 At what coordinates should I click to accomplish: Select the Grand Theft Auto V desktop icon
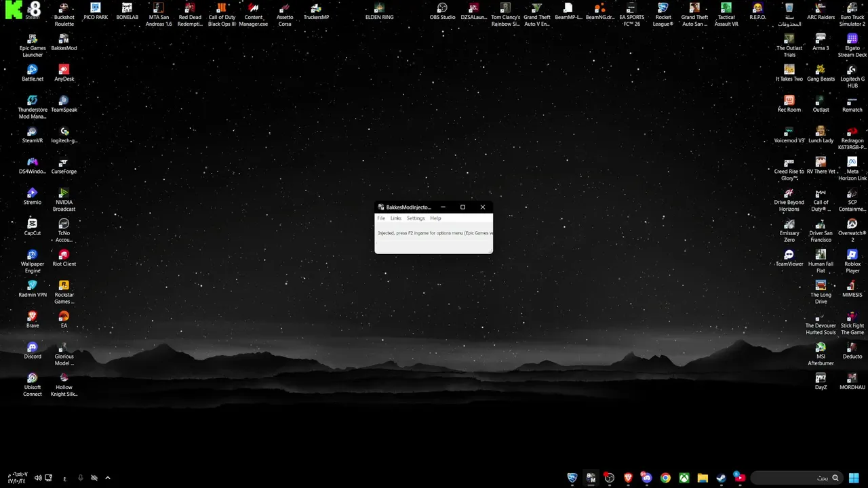537,14
